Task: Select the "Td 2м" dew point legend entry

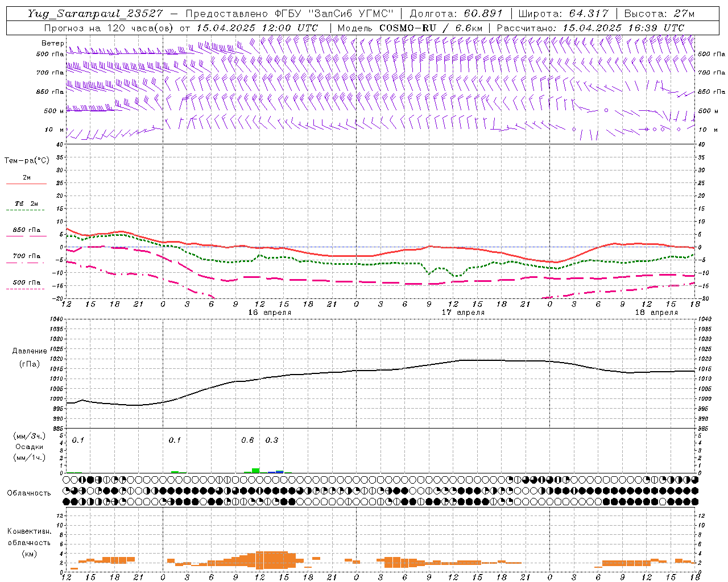Action: (x=27, y=203)
